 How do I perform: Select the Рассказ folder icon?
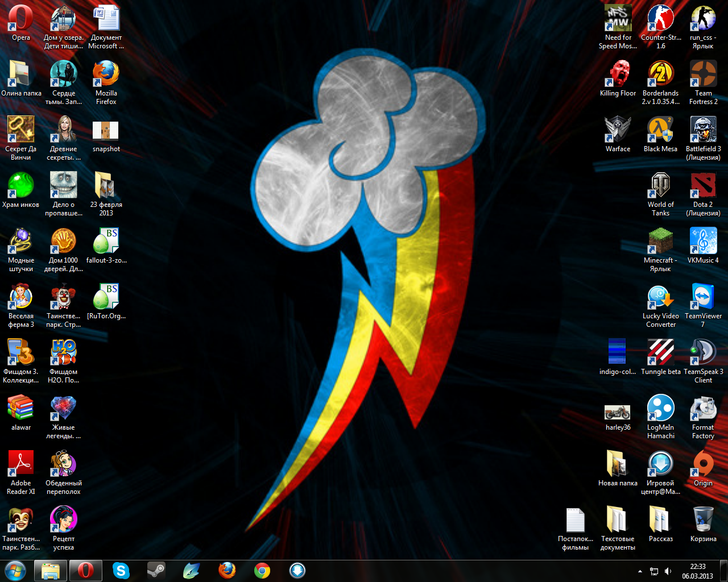coord(660,524)
